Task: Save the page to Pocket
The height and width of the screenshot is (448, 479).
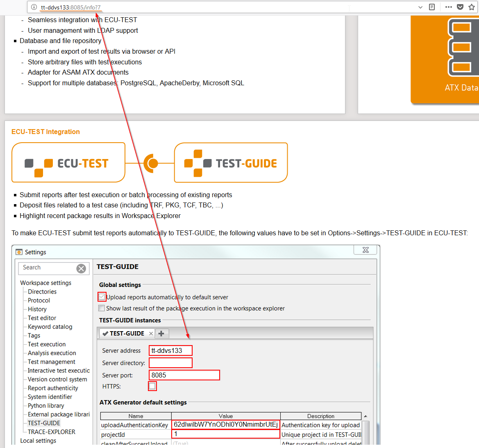Action: click(x=460, y=7)
